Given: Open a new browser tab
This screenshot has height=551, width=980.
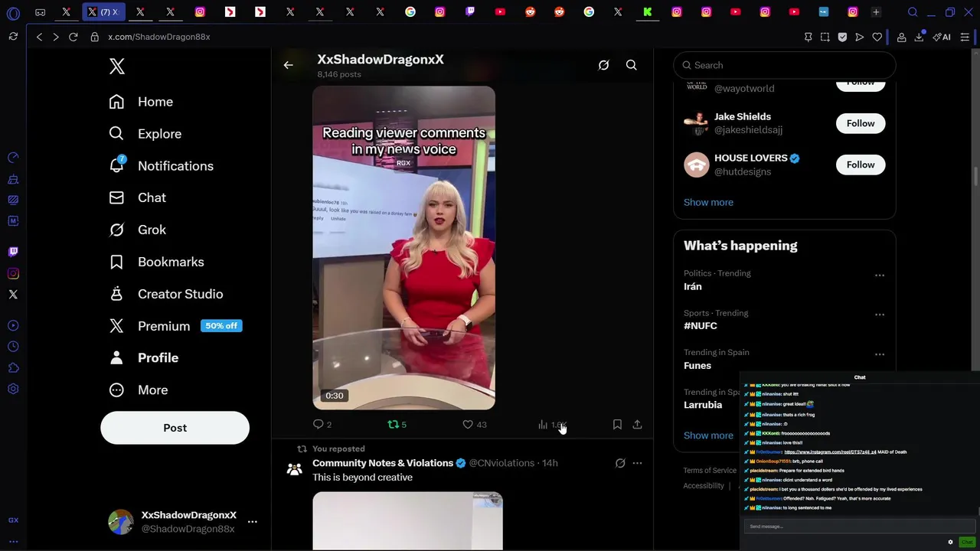Looking at the screenshot, I should coord(876,12).
